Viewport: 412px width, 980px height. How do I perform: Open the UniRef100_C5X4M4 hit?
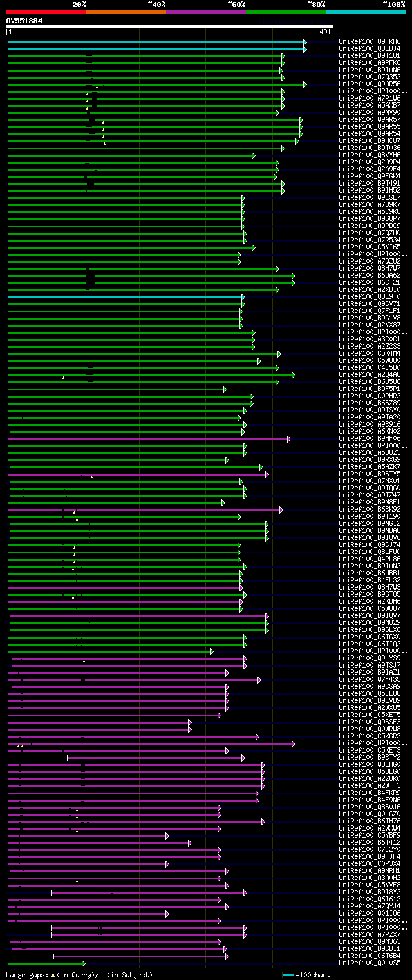[x=370, y=353]
